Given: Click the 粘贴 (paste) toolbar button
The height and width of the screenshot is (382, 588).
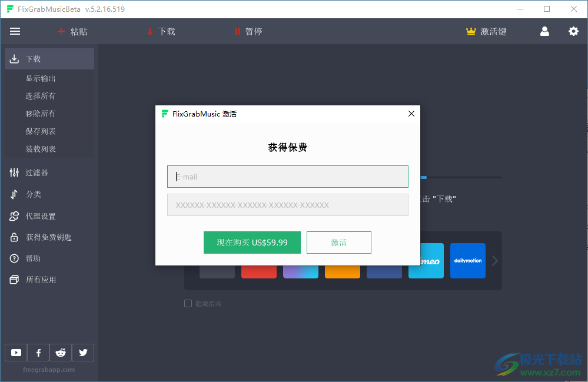Looking at the screenshot, I should click(72, 31).
